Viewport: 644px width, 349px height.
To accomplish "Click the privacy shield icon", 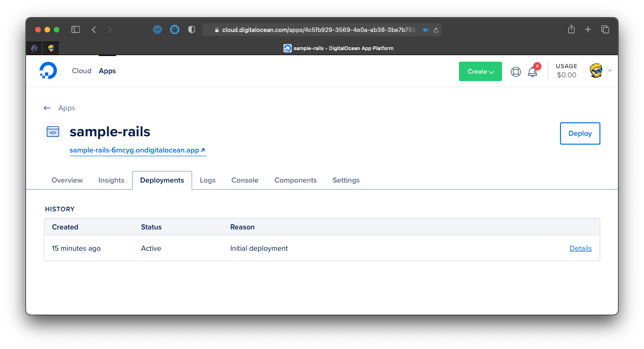I will pyautogui.click(x=192, y=30).
